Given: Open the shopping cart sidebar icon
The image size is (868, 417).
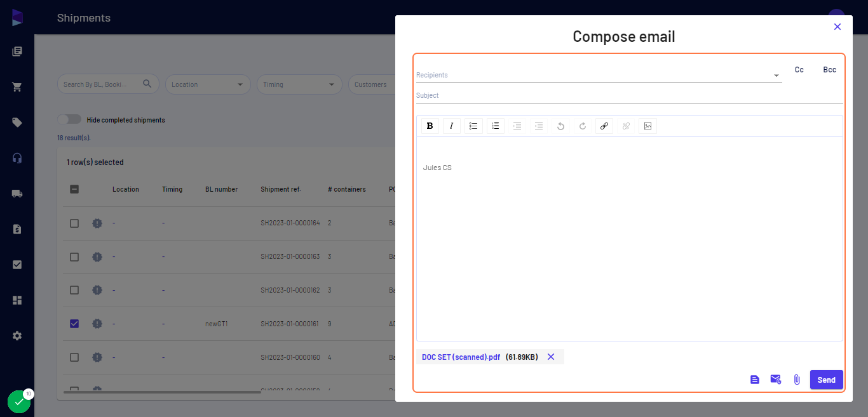Looking at the screenshot, I should click(x=17, y=87).
